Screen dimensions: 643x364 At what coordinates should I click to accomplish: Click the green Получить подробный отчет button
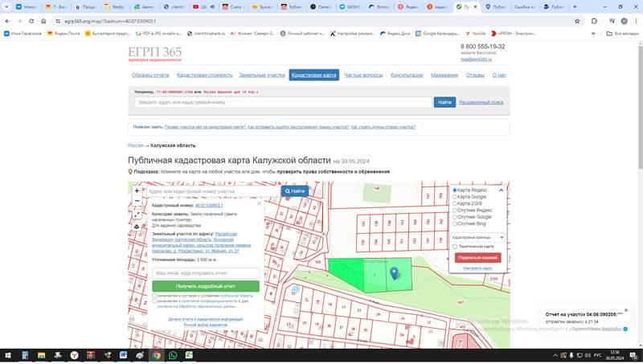click(x=206, y=286)
